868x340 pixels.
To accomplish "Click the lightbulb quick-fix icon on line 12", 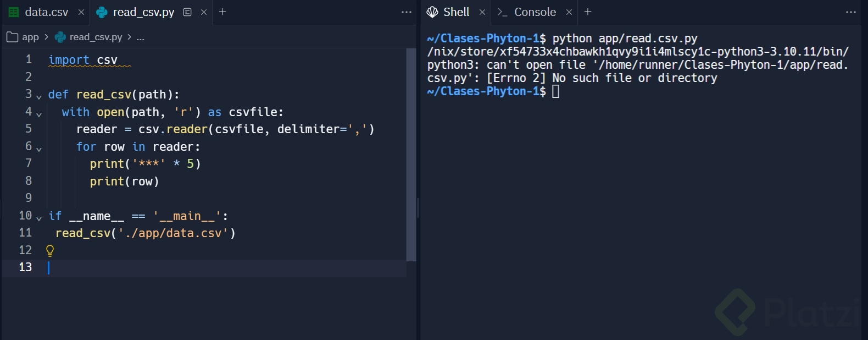I will click(50, 251).
